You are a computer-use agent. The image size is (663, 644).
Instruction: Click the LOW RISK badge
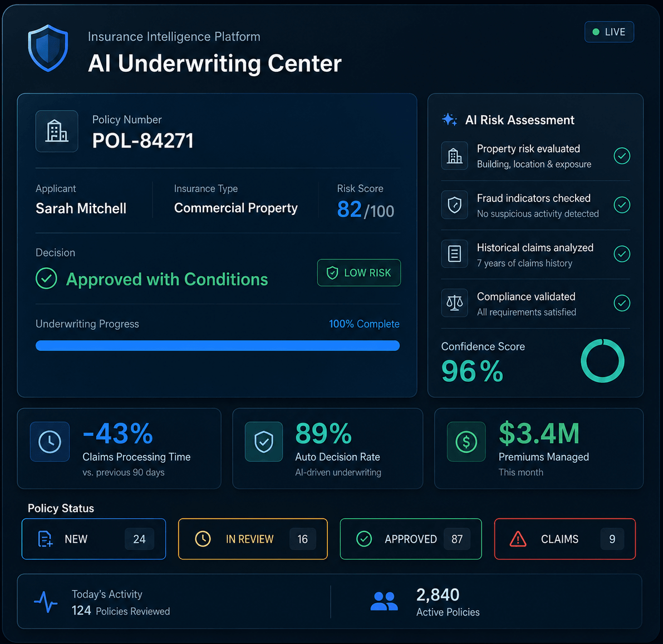(359, 273)
